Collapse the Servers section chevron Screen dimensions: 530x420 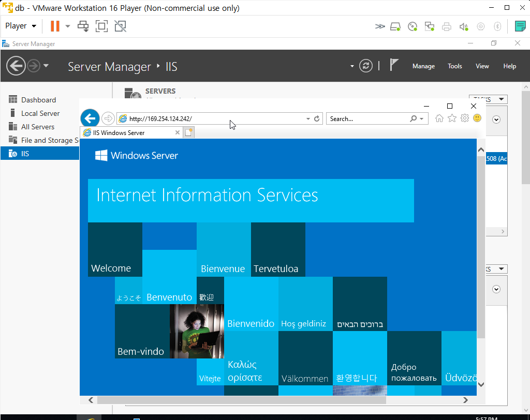point(496,119)
